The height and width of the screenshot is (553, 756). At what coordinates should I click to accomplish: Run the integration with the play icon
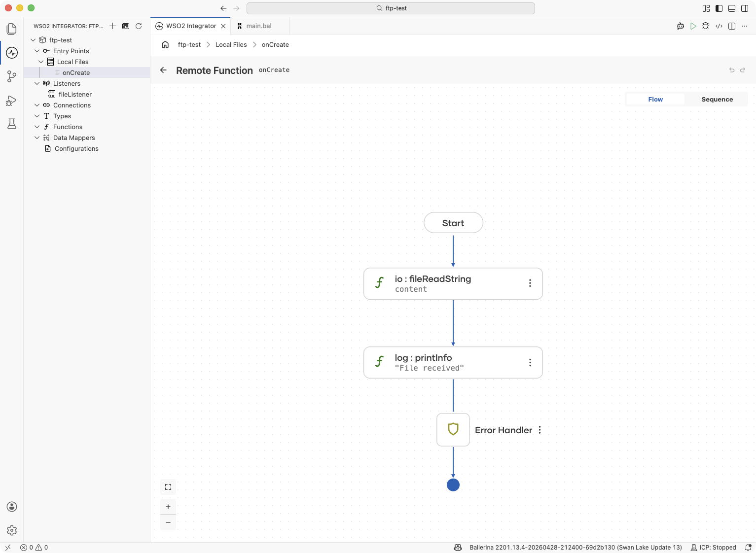coord(693,26)
